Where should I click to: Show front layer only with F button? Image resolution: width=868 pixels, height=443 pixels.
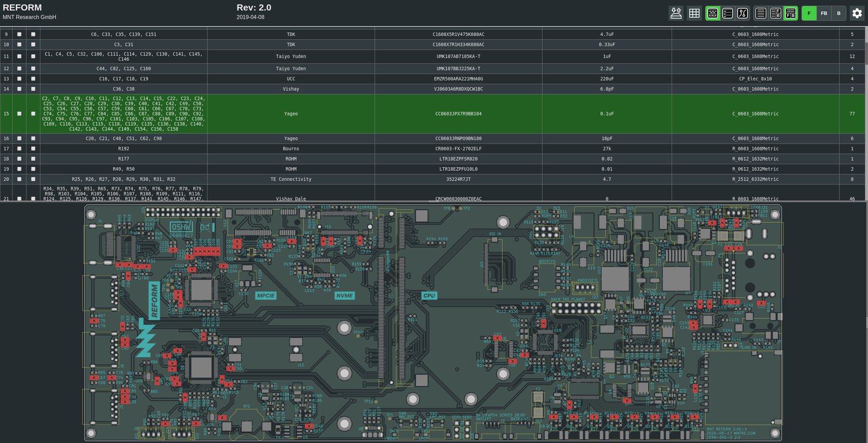(x=809, y=13)
